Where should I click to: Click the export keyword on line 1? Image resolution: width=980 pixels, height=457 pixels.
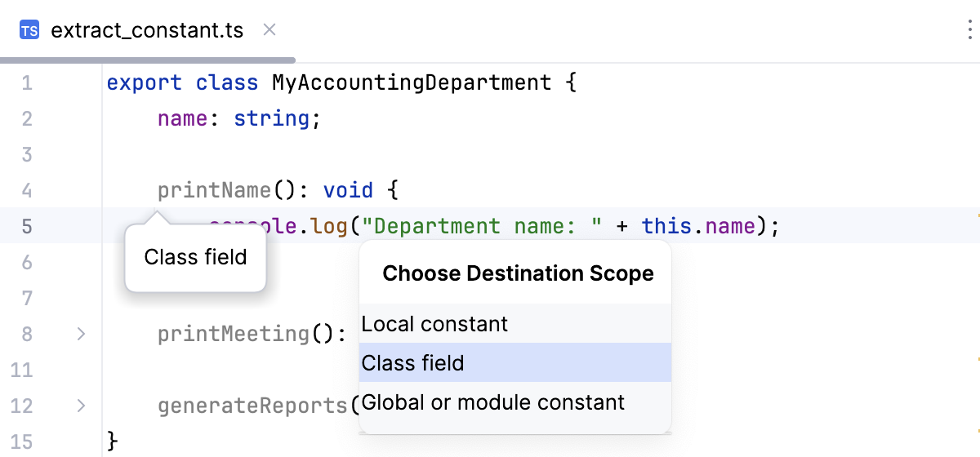pos(145,82)
